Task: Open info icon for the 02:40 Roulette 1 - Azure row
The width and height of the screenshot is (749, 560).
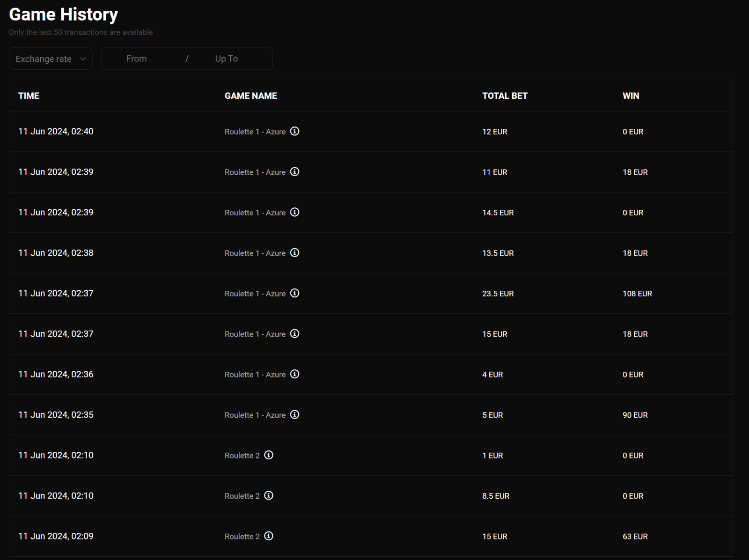Action: [x=294, y=131]
